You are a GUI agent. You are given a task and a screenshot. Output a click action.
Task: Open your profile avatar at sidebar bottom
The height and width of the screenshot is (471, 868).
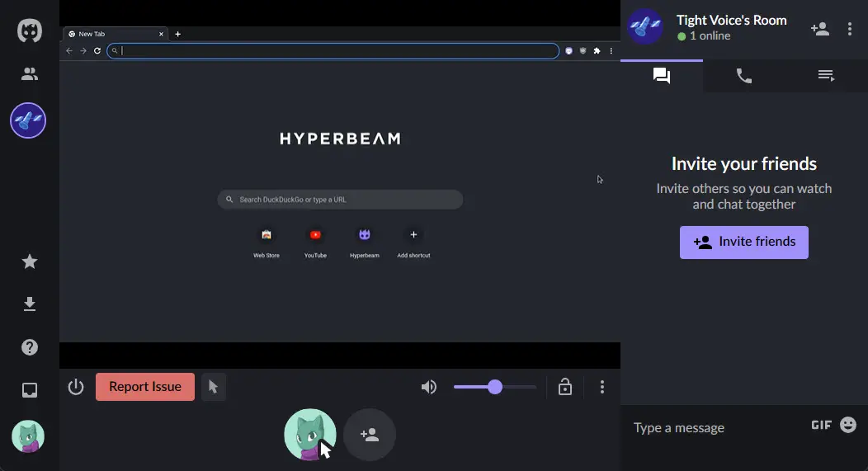tap(28, 436)
